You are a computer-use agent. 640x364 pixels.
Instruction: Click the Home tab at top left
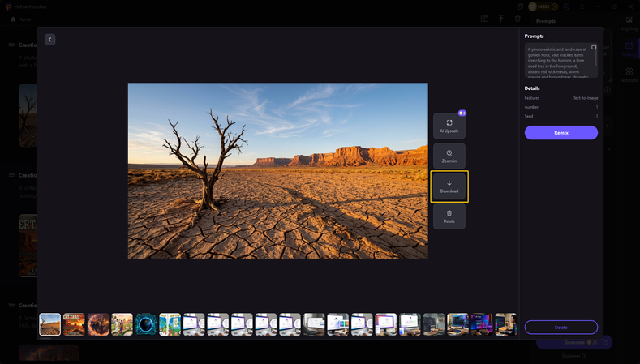pos(21,19)
